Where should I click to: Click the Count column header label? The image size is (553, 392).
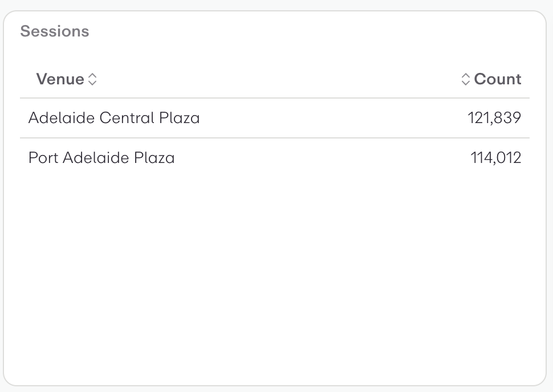498,79
